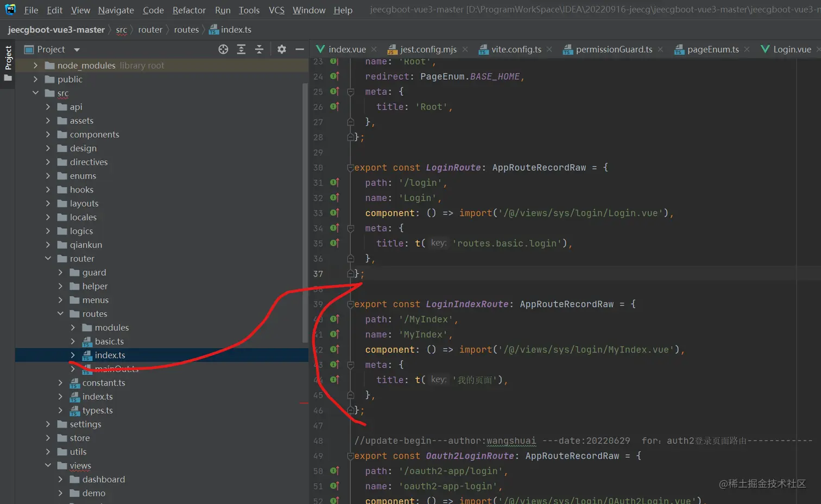Screen dimensions: 821x504
Task: Switch to the index.vue tab
Action: point(347,49)
